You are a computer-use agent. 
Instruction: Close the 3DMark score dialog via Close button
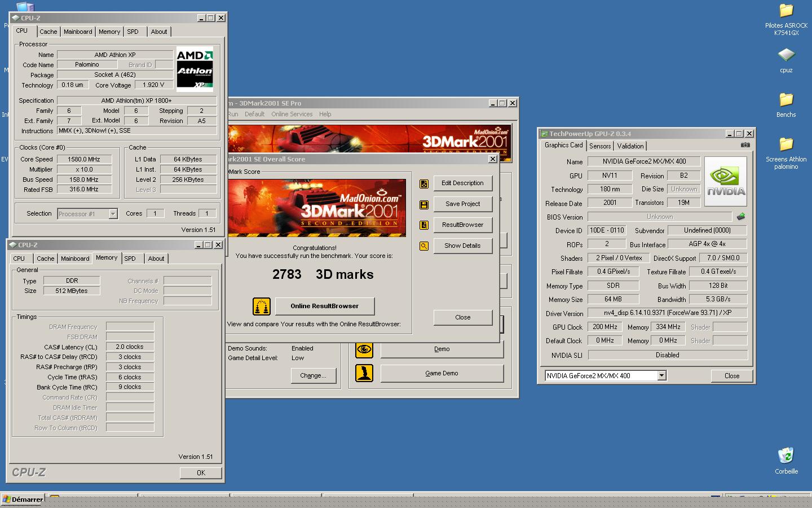click(462, 318)
